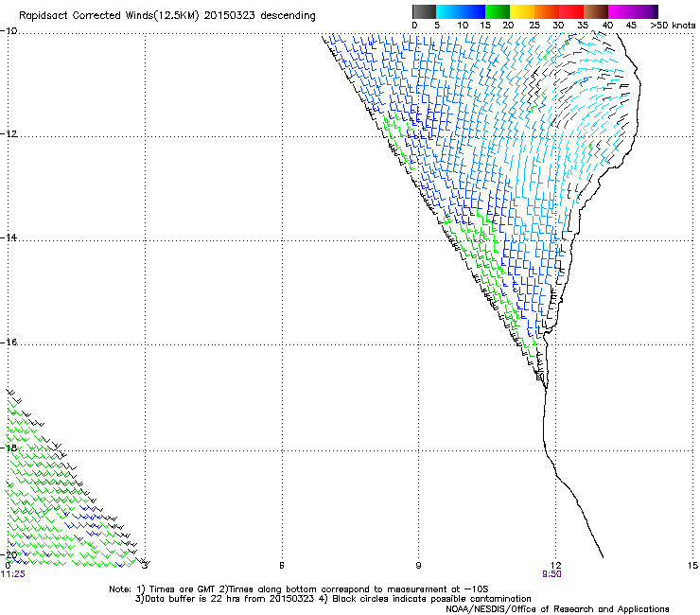700x615 pixels.
Task: Select the dark purple 45-50 knots swatch
Action: click(x=645, y=11)
